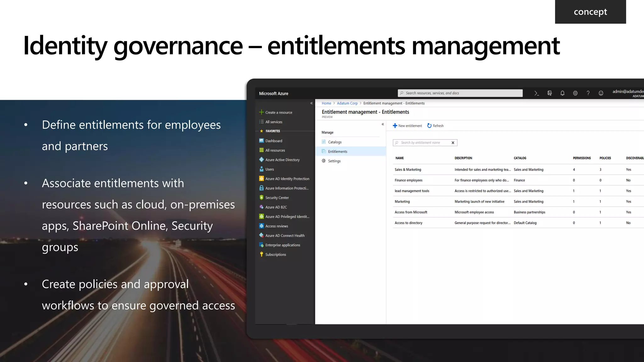644x362 pixels.
Task: Click the Default Catalog cell
Action: pyautogui.click(x=525, y=223)
